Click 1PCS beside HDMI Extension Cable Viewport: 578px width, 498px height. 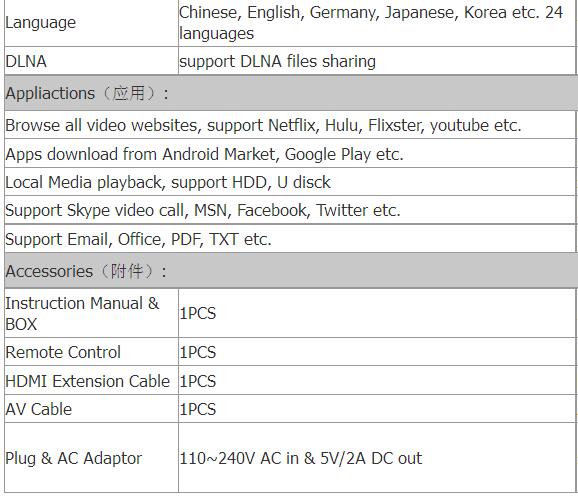click(198, 381)
